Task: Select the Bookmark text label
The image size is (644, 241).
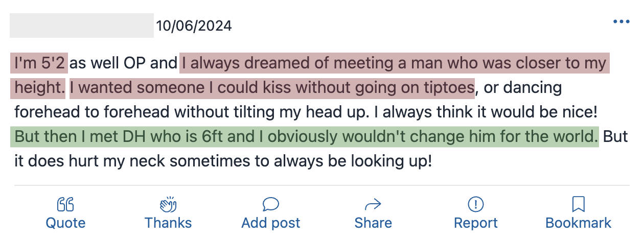Action: tap(578, 223)
